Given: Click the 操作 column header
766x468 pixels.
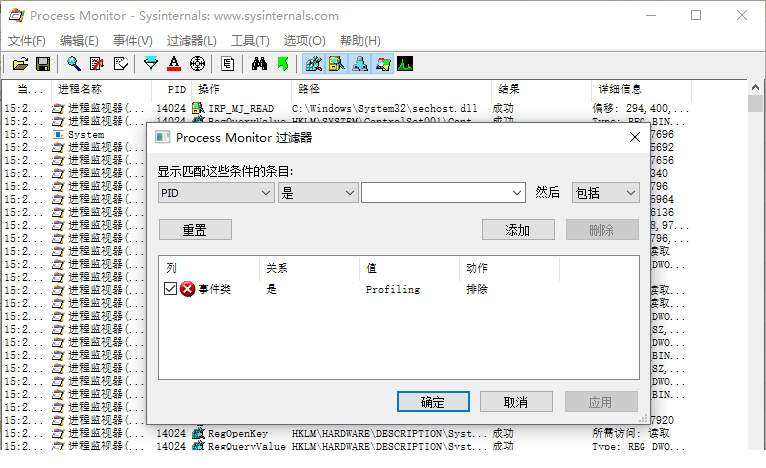Looking at the screenshot, I should (242, 89).
